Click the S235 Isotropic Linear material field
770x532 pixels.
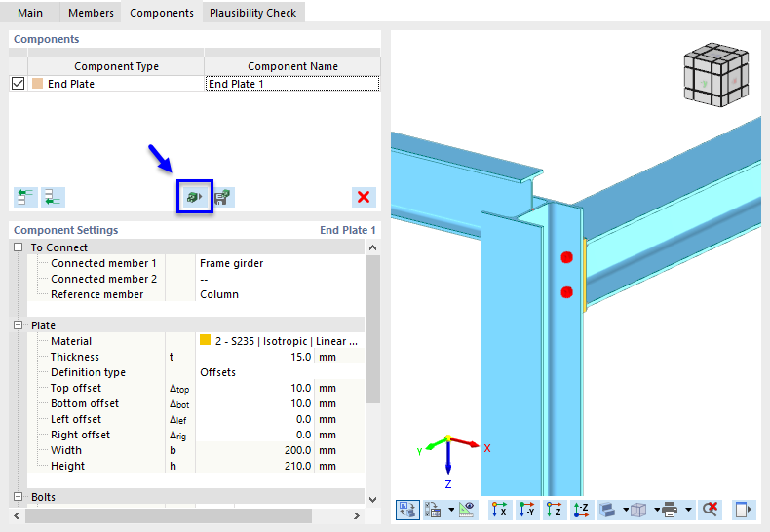click(x=280, y=341)
